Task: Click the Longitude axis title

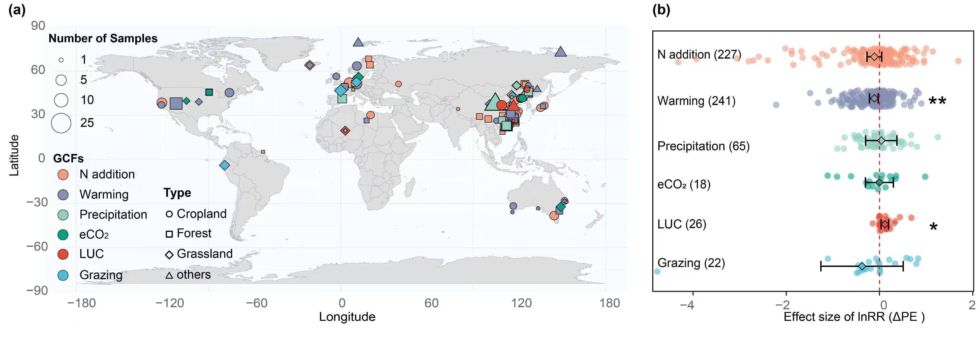Action: click(x=347, y=317)
